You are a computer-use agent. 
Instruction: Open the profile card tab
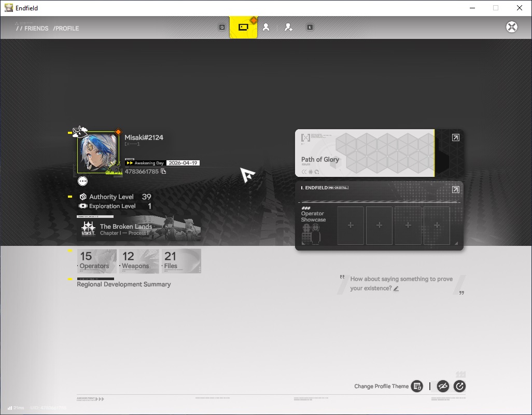coord(243,27)
